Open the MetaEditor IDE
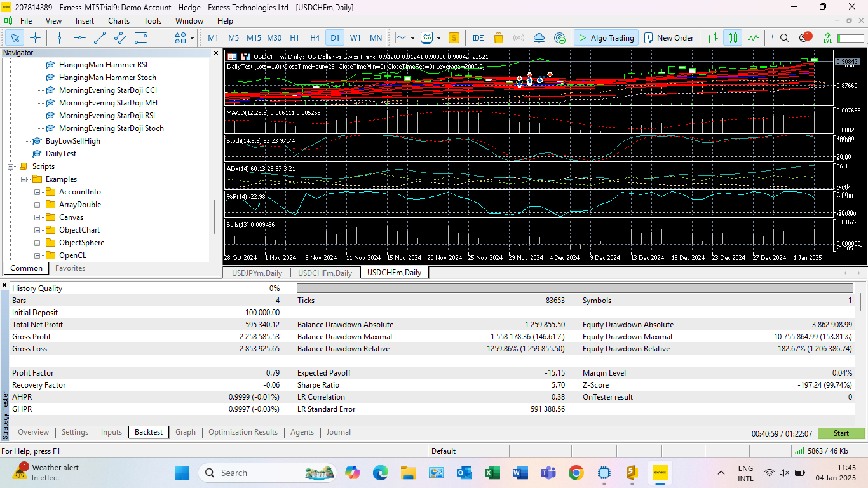This screenshot has width=868, height=488. (x=478, y=38)
